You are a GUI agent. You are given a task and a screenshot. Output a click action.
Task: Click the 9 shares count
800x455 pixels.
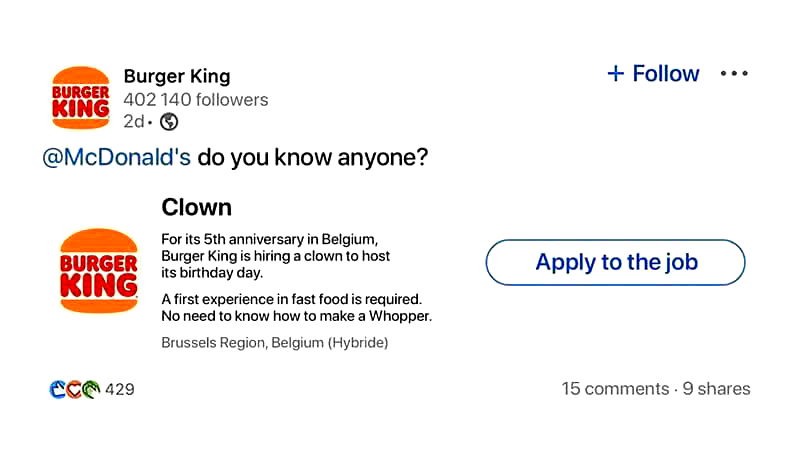[x=716, y=389]
